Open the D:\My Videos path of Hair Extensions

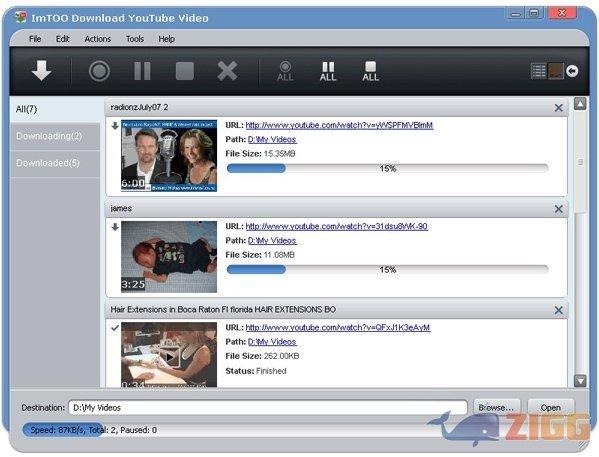point(272,342)
